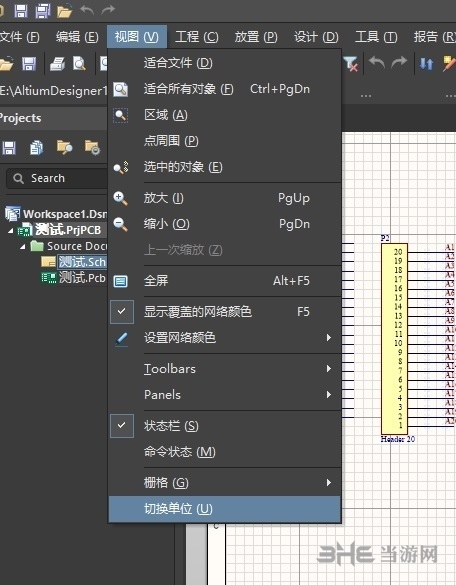Click the Undo arrow in the title bar

[x=87, y=9]
